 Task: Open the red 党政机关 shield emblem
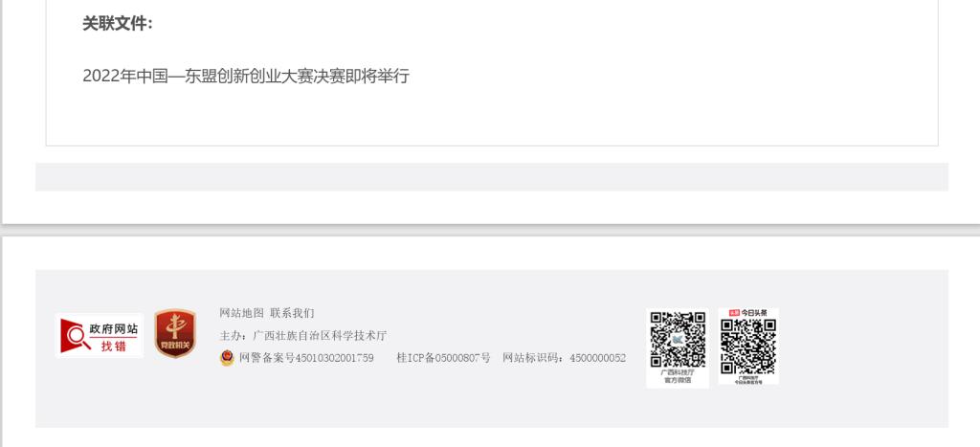coord(175,333)
